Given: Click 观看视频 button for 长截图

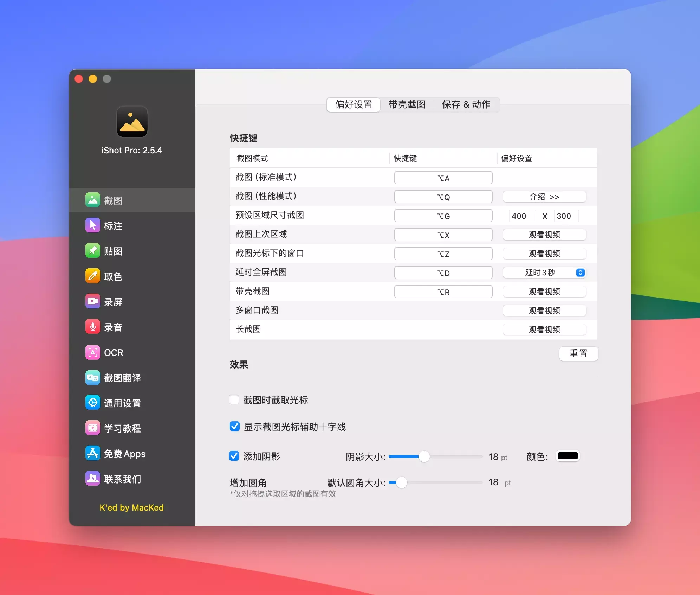Looking at the screenshot, I should pyautogui.click(x=544, y=330).
